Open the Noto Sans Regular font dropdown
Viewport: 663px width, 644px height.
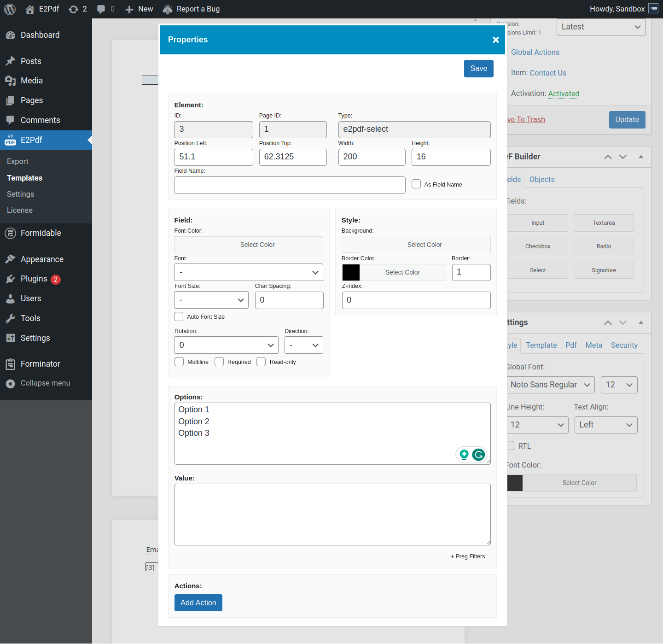point(550,385)
